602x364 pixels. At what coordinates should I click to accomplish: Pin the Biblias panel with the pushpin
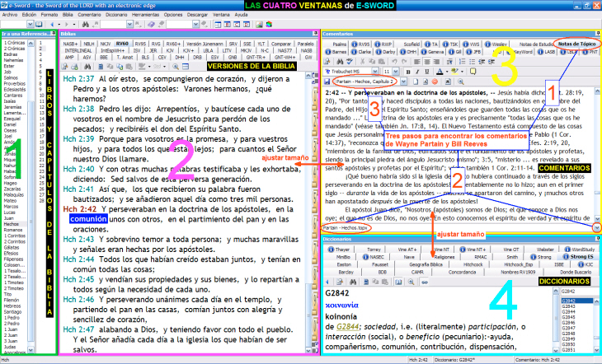315,34
